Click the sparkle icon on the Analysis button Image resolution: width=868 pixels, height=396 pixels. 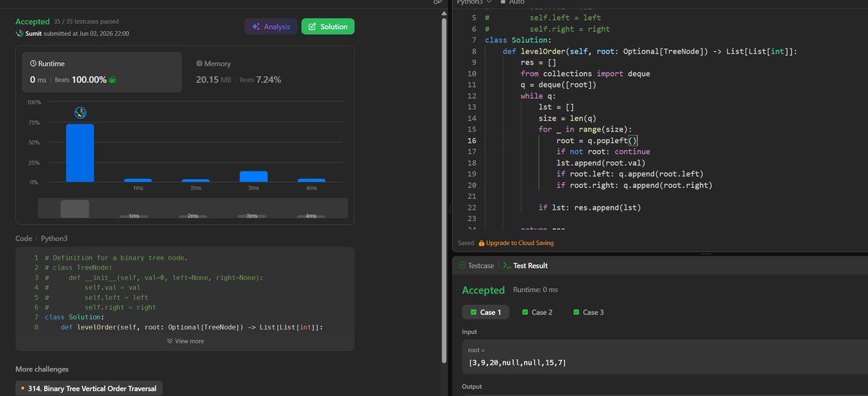pos(256,27)
